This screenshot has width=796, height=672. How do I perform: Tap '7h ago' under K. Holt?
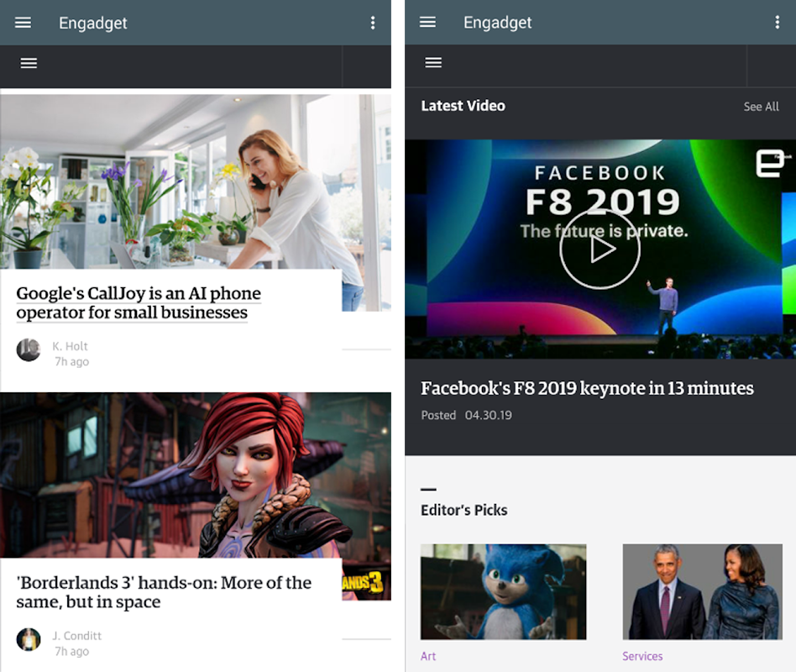(71, 362)
